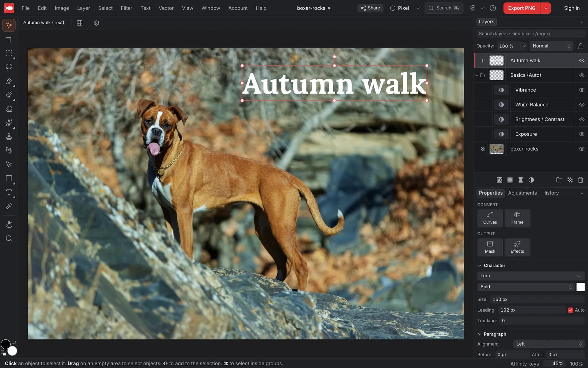This screenshot has height=368, width=588.
Task: Click the white text color swatch
Action: click(580, 287)
